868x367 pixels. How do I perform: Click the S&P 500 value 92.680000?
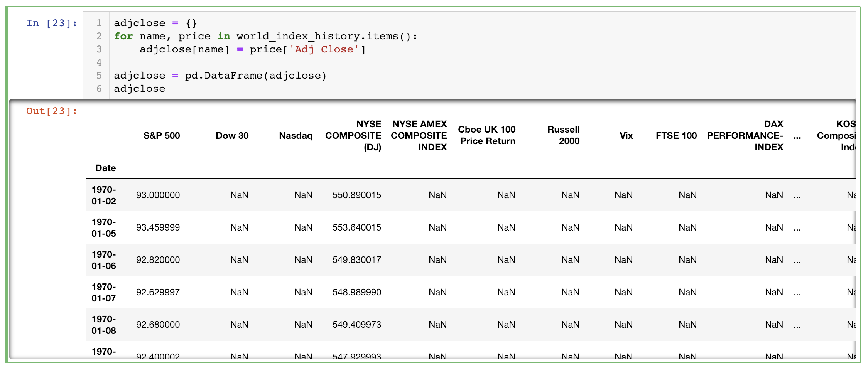click(158, 325)
